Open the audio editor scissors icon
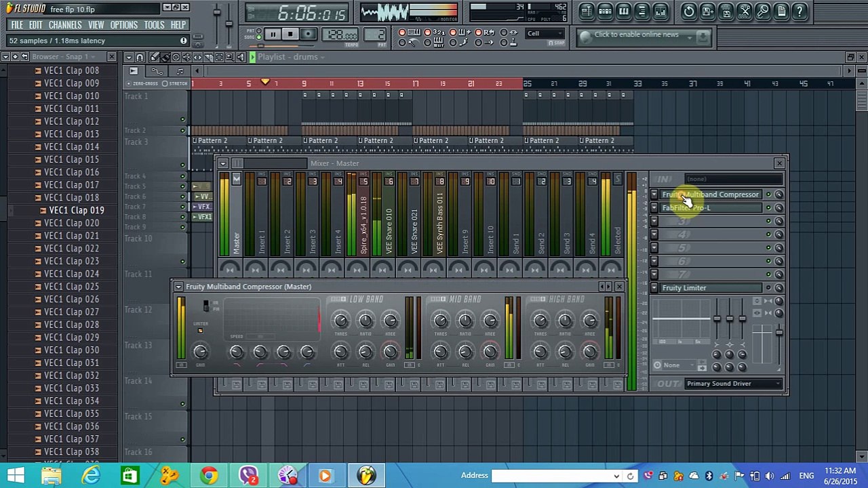The image size is (868, 488). 745,11
